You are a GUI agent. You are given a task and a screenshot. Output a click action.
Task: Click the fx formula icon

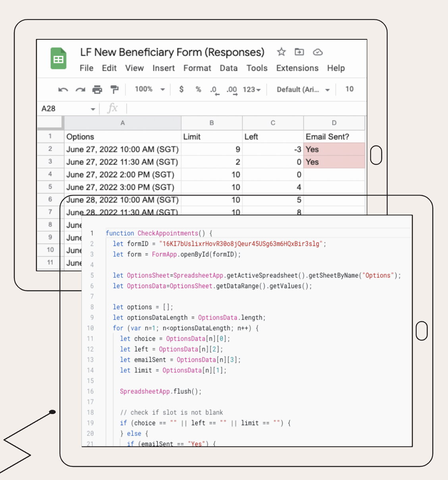click(x=113, y=108)
